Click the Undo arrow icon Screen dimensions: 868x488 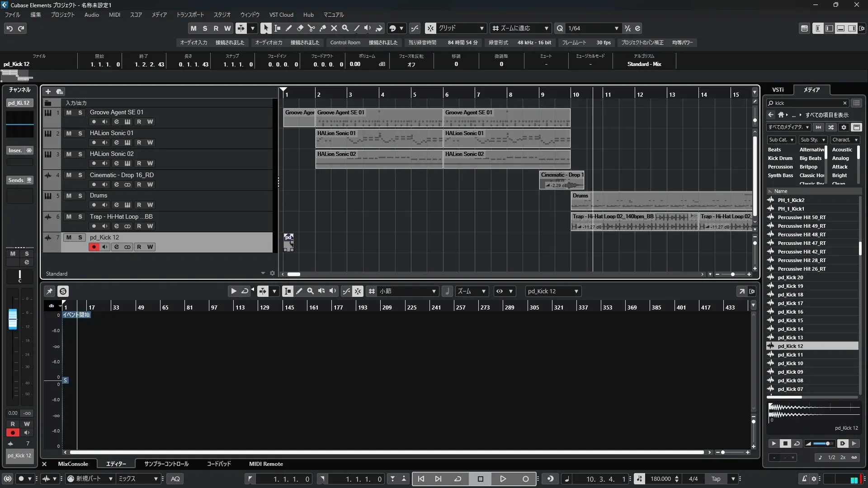9,28
